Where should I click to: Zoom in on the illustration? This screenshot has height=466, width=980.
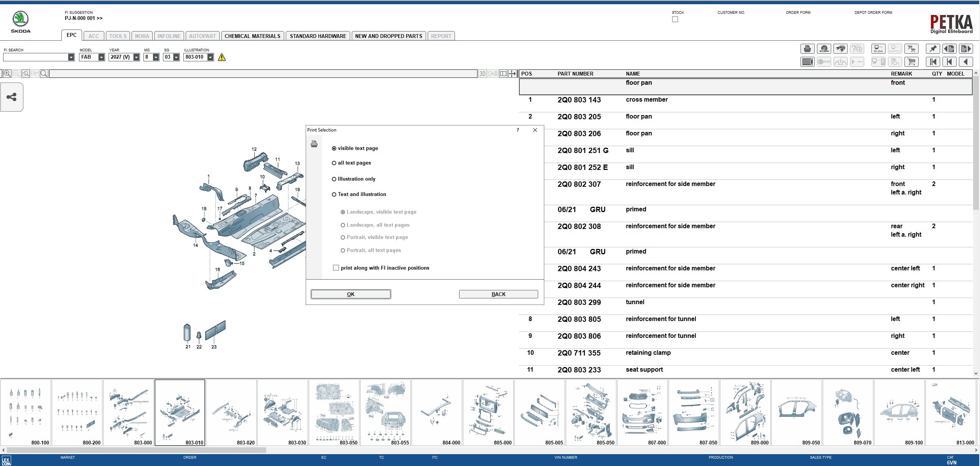coord(7,74)
